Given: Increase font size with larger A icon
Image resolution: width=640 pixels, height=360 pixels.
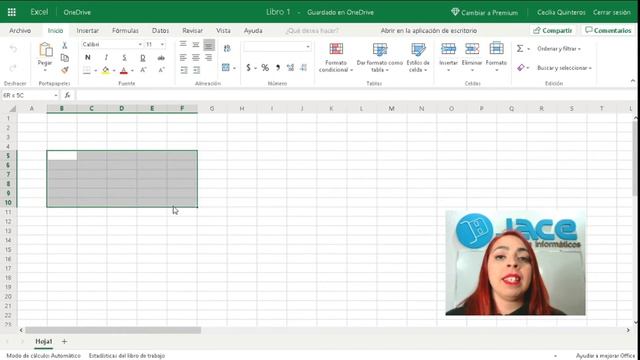Looking at the screenshot, I should click(x=143, y=70).
